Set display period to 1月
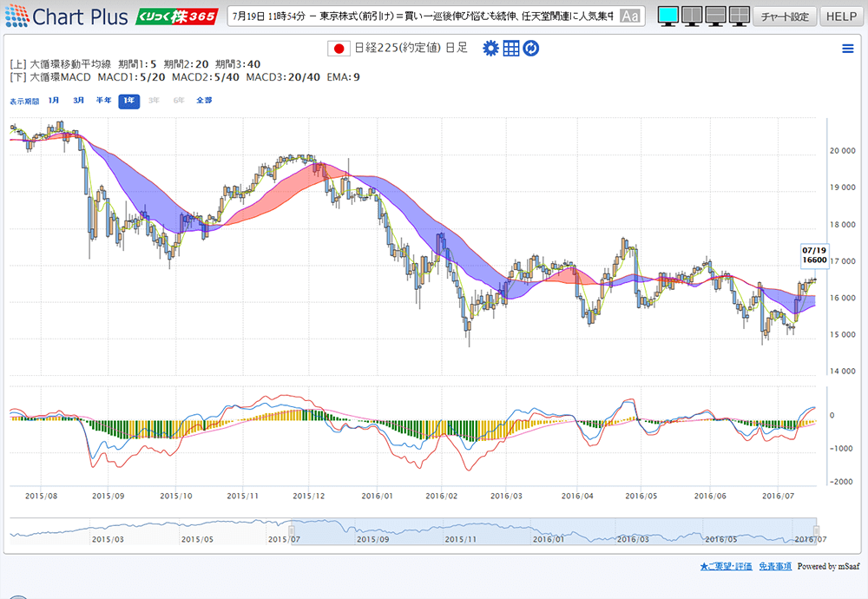868x599 pixels. [x=54, y=101]
